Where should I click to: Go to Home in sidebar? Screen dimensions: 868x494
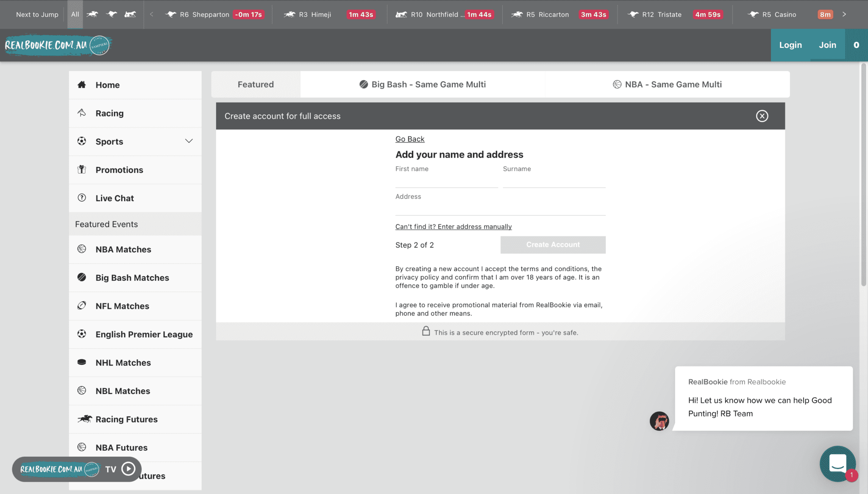pyautogui.click(x=135, y=85)
